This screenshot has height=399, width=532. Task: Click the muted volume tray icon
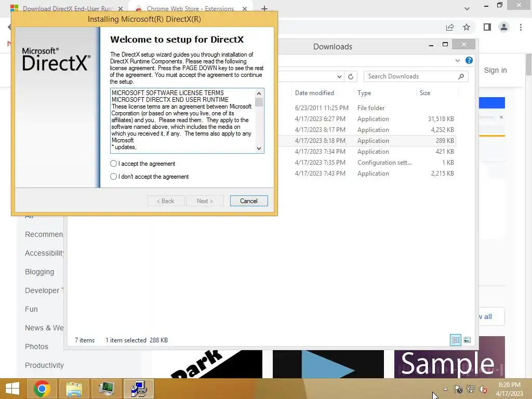483,389
